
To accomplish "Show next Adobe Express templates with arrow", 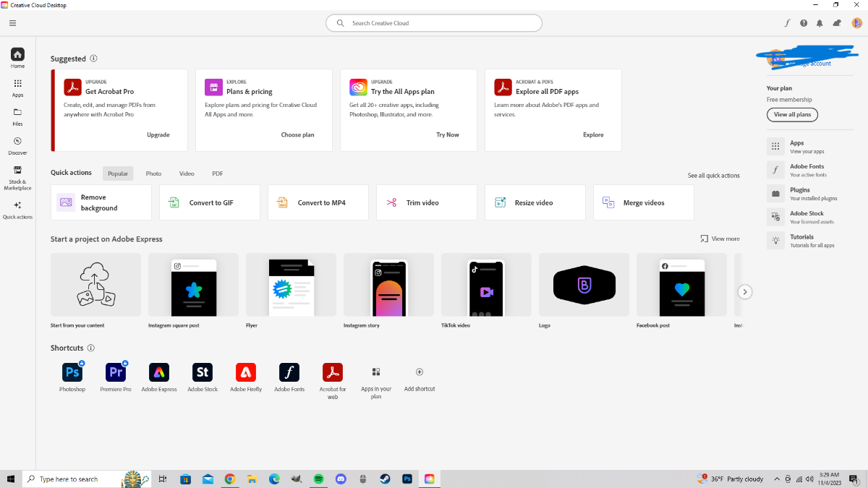I will tap(745, 292).
